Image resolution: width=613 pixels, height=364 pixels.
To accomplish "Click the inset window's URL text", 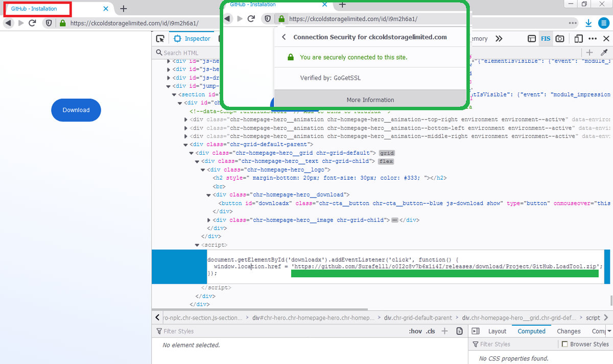I will coord(353,19).
